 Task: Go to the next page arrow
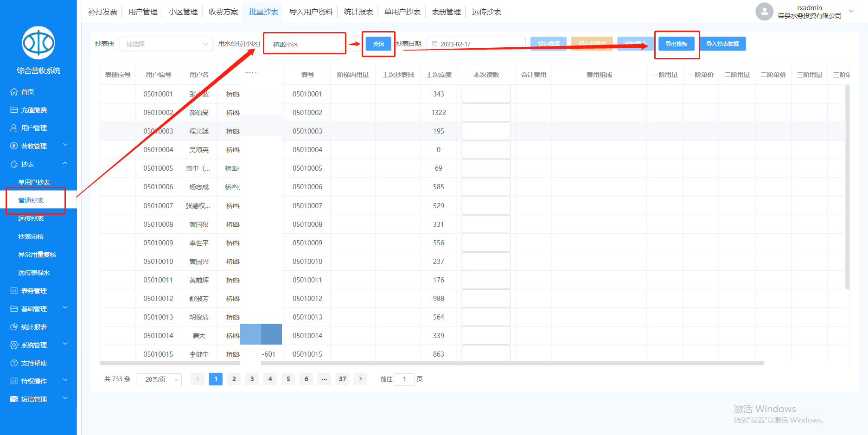361,379
